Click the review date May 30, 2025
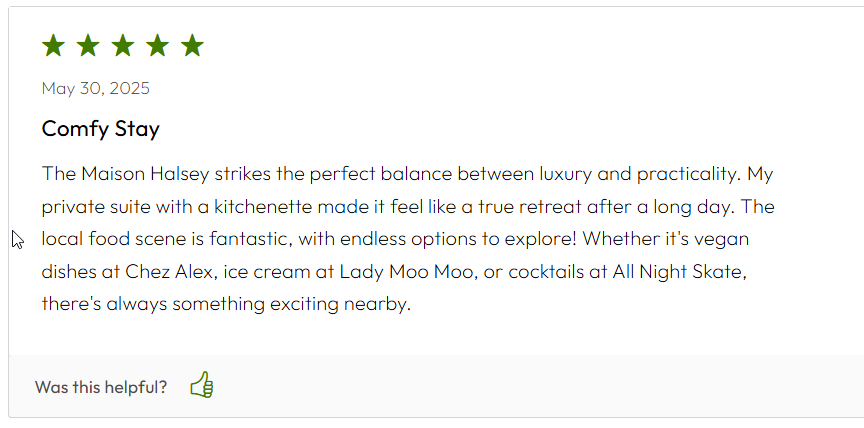 95,89
